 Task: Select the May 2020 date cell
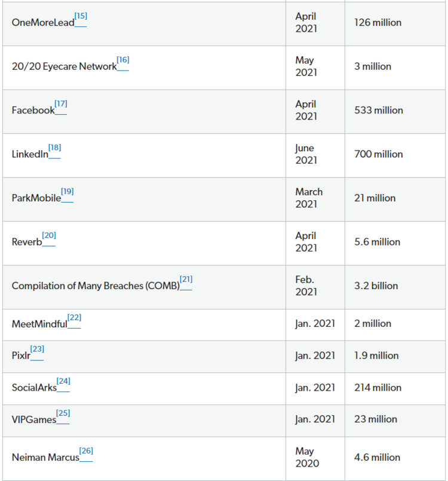(315, 459)
